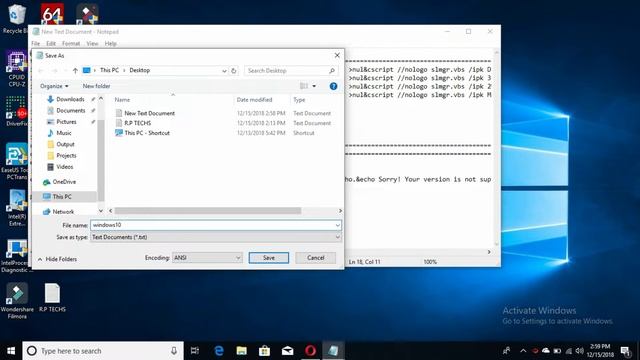
Task: Select Network in navigation pane
Action: coord(63,211)
